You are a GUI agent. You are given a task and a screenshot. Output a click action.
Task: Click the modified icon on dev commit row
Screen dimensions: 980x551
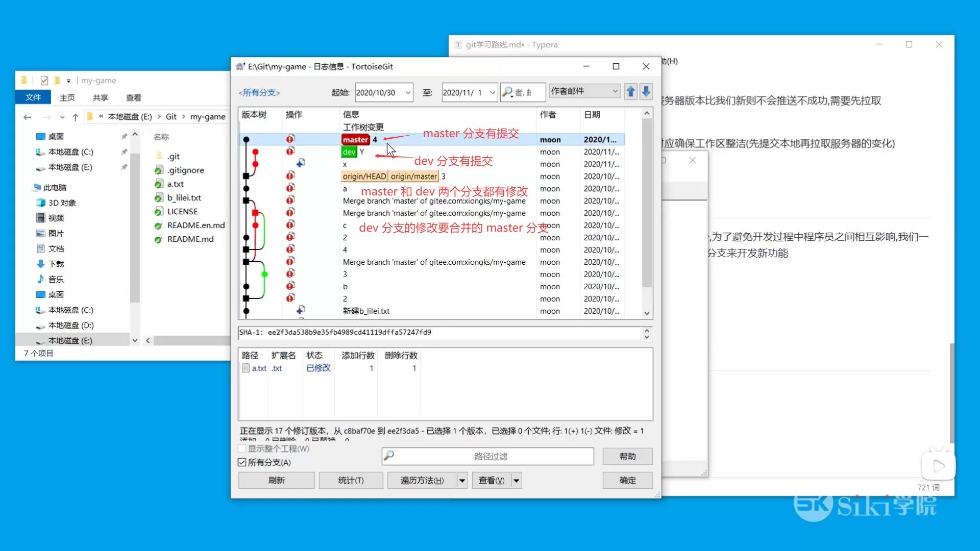(x=290, y=151)
